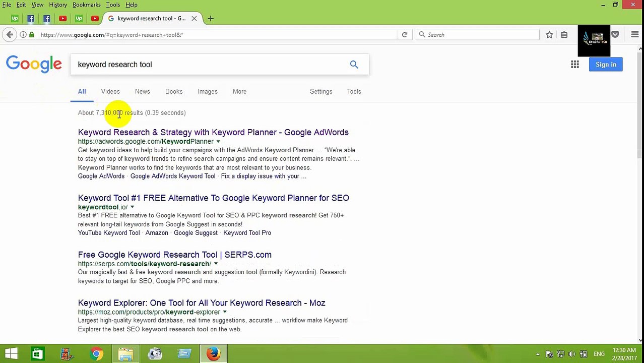Open the Bookmarks menu
Viewport: 644px width, 363px height.
(87, 5)
